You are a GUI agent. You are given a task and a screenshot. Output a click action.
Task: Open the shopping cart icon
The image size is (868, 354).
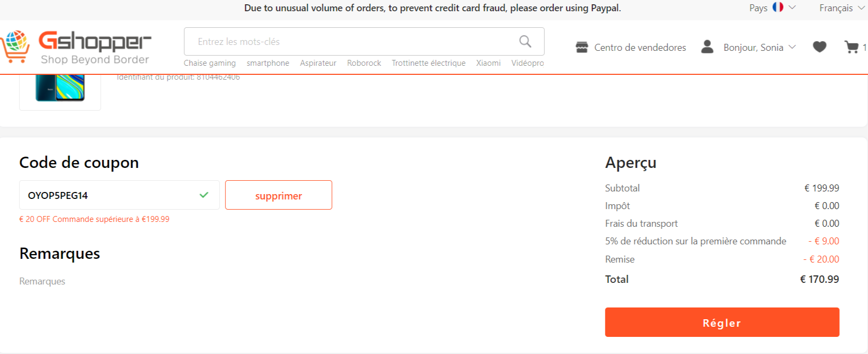pyautogui.click(x=851, y=47)
